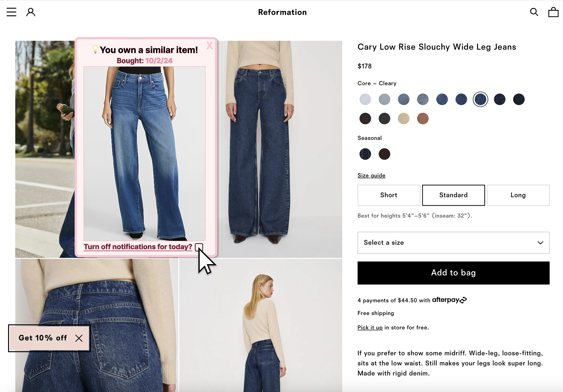This screenshot has width=563, height=392.
Task: Open the search magnifier icon
Action: point(534,12)
